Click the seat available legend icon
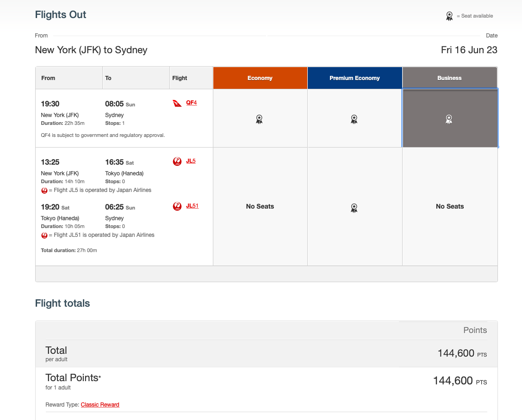Image resolution: width=522 pixels, height=420 pixels. pos(449,15)
